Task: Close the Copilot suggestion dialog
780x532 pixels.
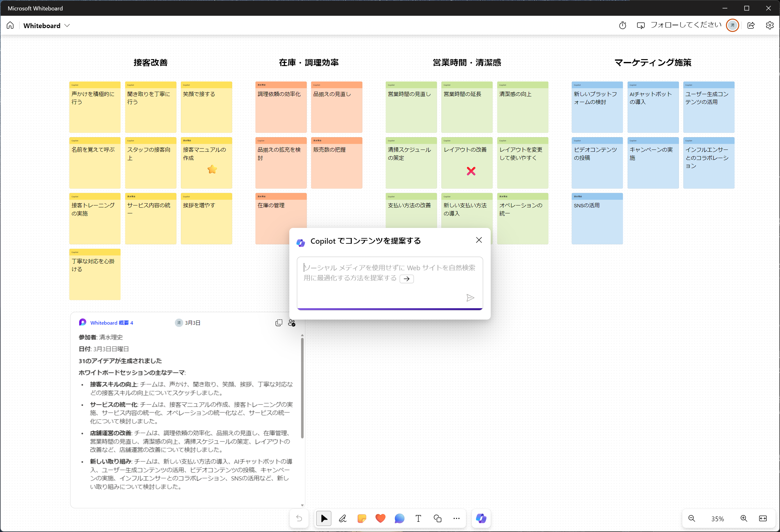Action: click(479, 240)
